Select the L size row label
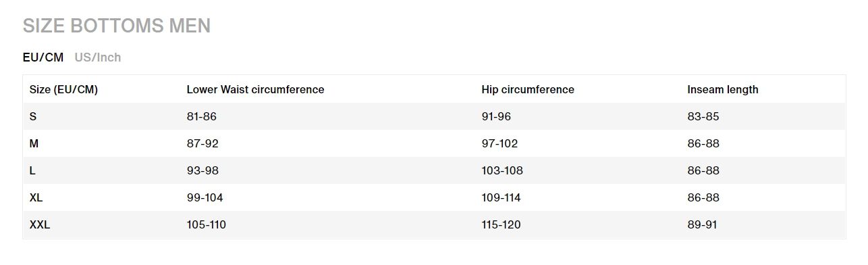This screenshot has width=868, height=265. 32,170
